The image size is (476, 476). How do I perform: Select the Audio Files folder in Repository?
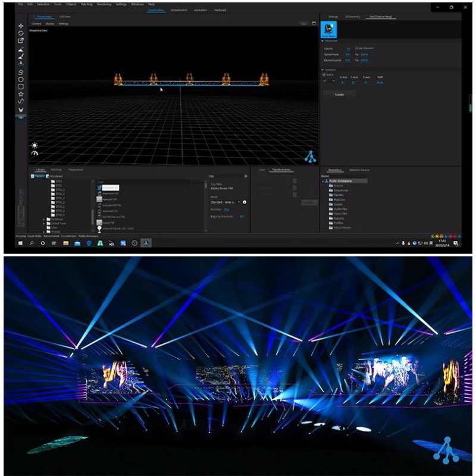click(338, 209)
